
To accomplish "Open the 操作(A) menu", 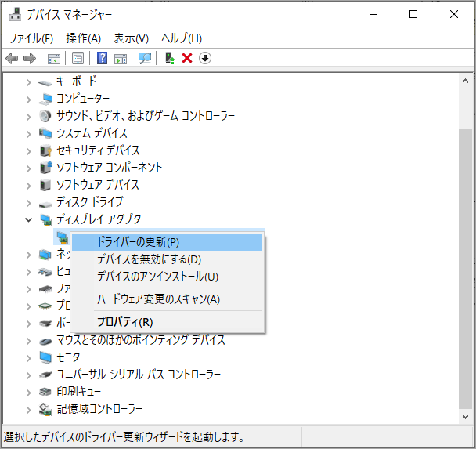I will coord(83,38).
